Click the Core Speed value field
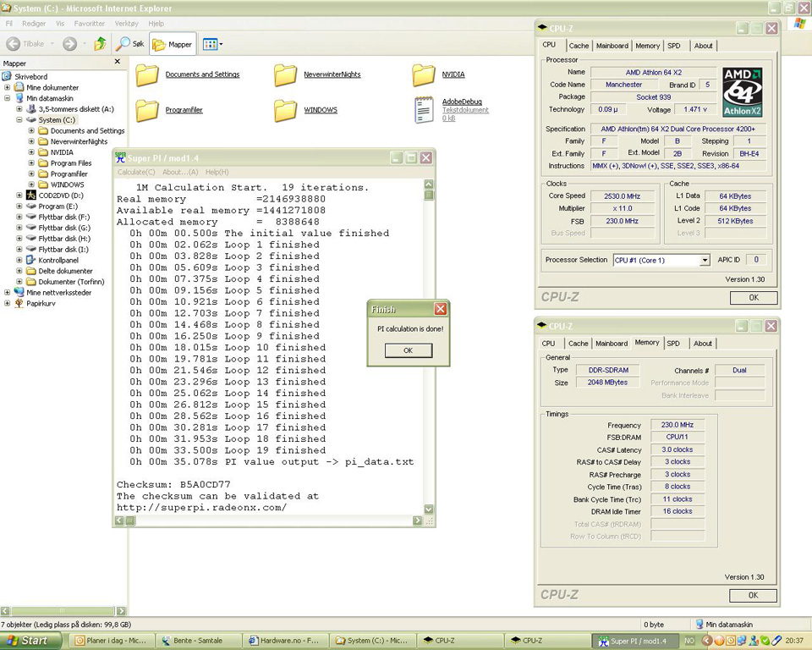 pos(623,196)
